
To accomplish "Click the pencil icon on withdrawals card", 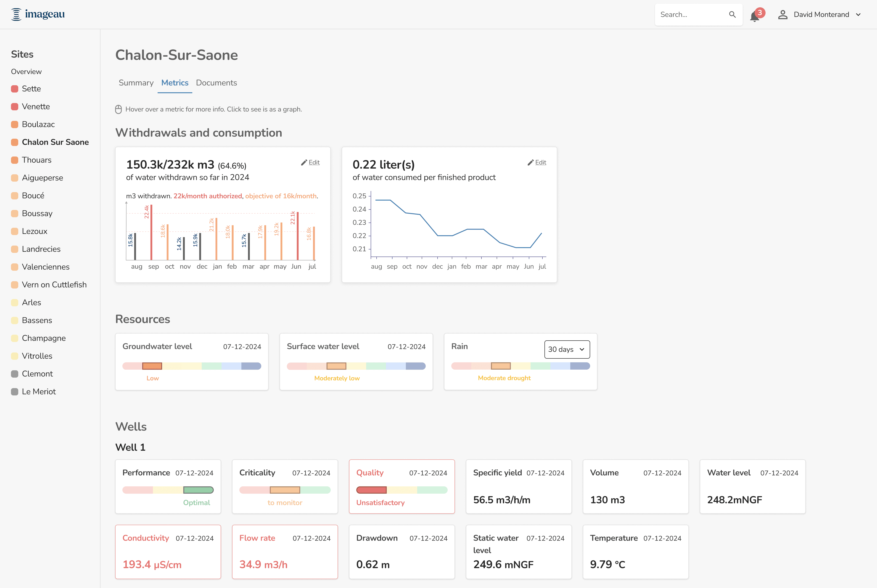I will (304, 162).
